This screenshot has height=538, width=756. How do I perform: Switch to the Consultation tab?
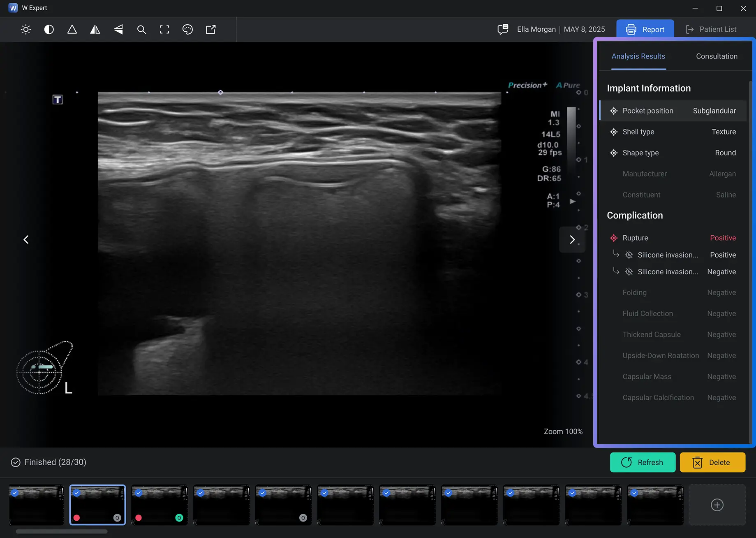coord(716,56)
